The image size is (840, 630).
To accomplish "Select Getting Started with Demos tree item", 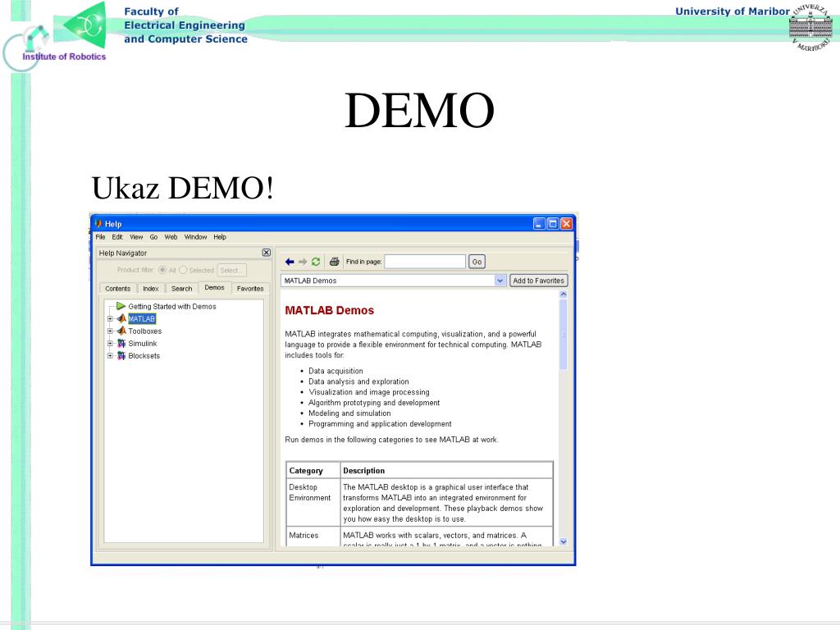I will [x=172, y=307].
